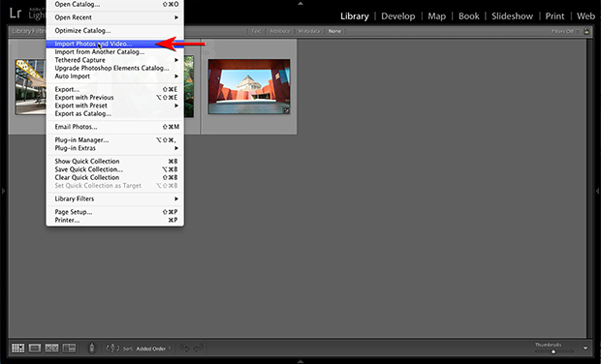Choose Upgrade Photoshop Elements Catalog

(x=115, y=68)
